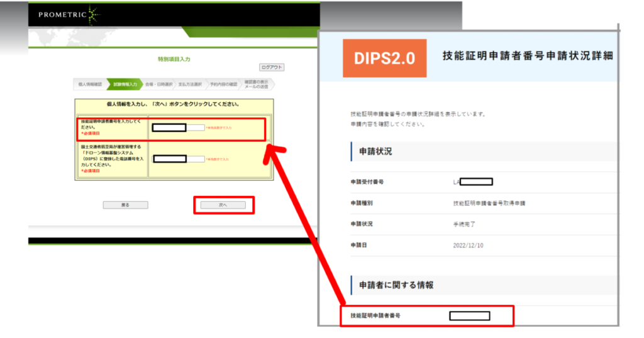Select the 支払方法選択 step
Viewport: 644px width, 338px height.
[190, 84]
